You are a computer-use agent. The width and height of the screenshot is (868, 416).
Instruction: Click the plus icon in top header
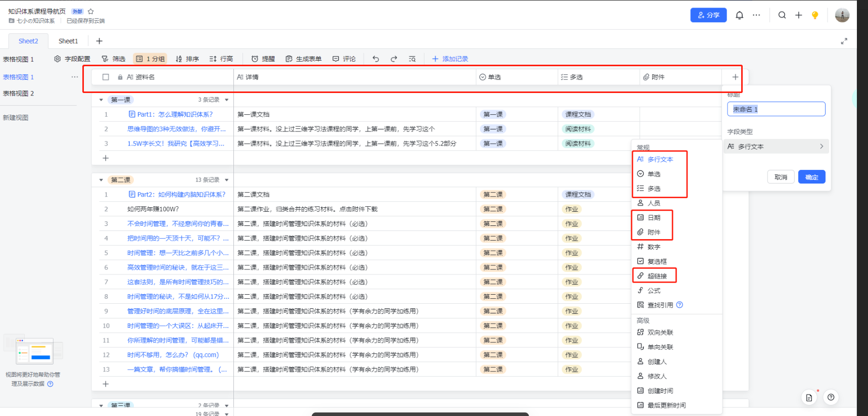(799, 15)
